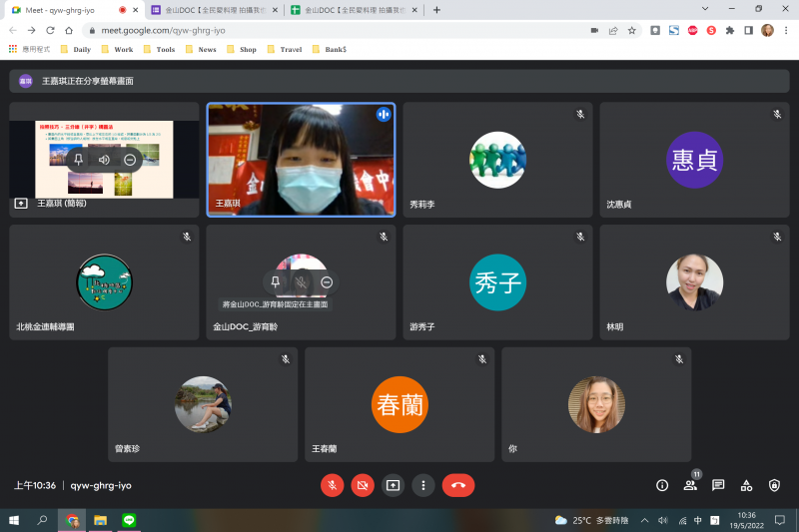
Task: Click muted mic indicator on 沈惠貞 tile
Action: click(777, 114)
